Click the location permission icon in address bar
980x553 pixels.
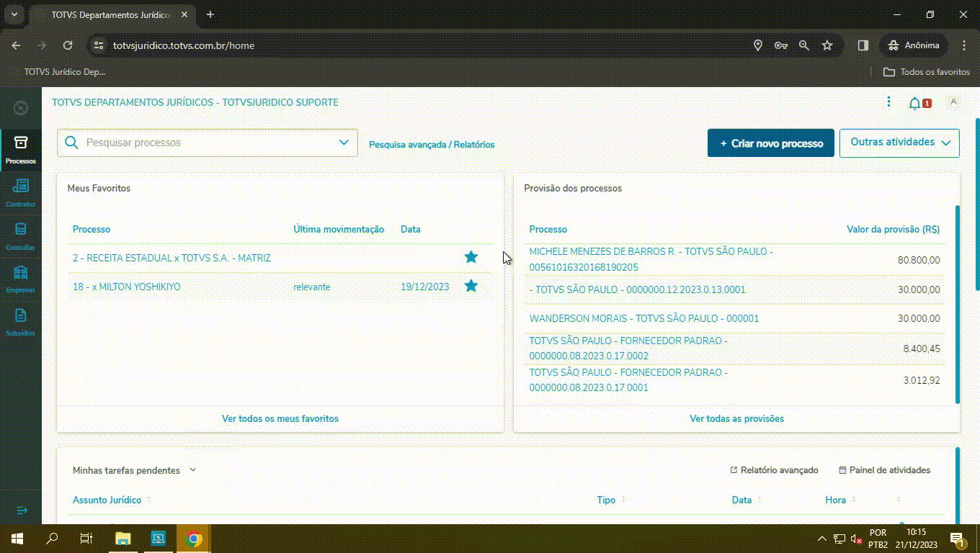(x=757, y=45)
